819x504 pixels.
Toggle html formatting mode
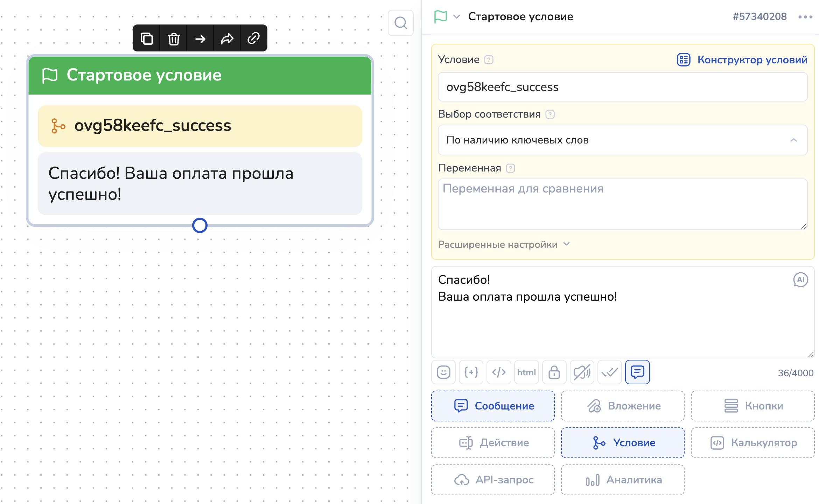[x=526, y=372]
